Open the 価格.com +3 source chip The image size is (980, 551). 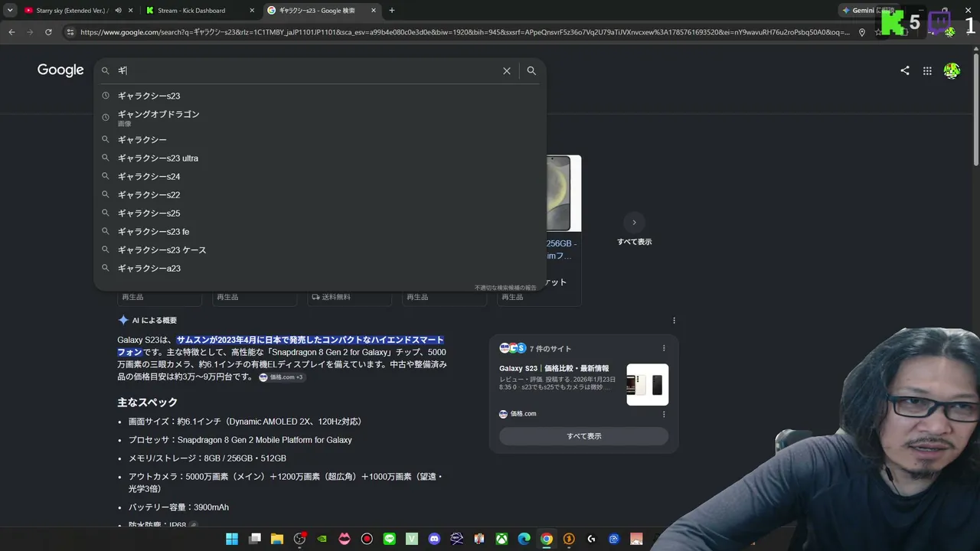(x=281, y=377)
